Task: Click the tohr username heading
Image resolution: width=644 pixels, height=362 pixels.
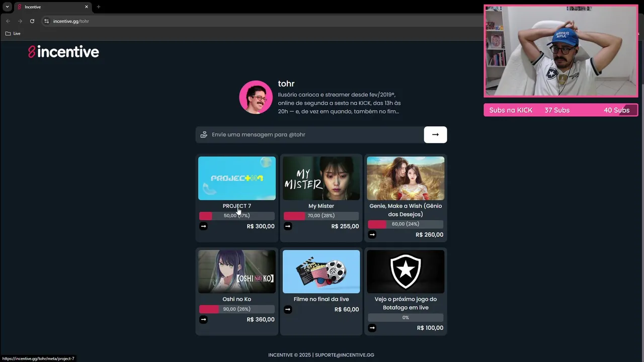Action: pyautogui.click(x=286, y=84)
